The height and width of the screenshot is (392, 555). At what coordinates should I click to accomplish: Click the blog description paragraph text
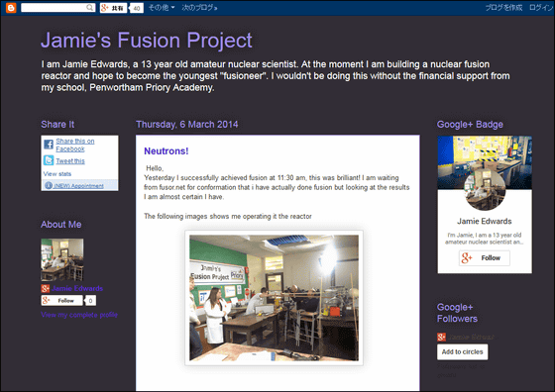(x=276, y=75)
